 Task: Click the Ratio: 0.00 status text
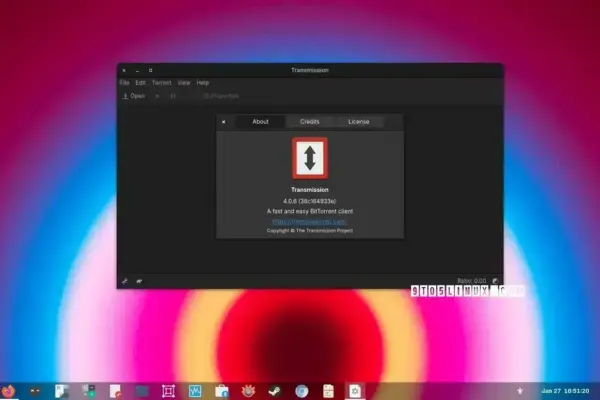point(472,281)
